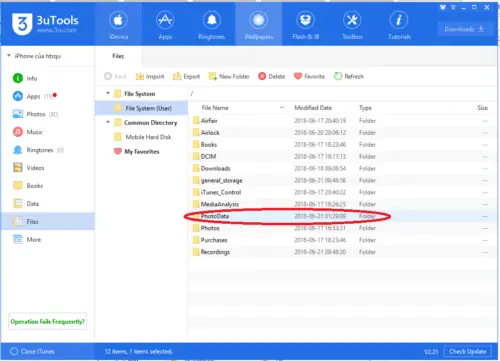The image size is (500, 361).
Task: Toggle the Close iTunes radio option
Action: 14,351
